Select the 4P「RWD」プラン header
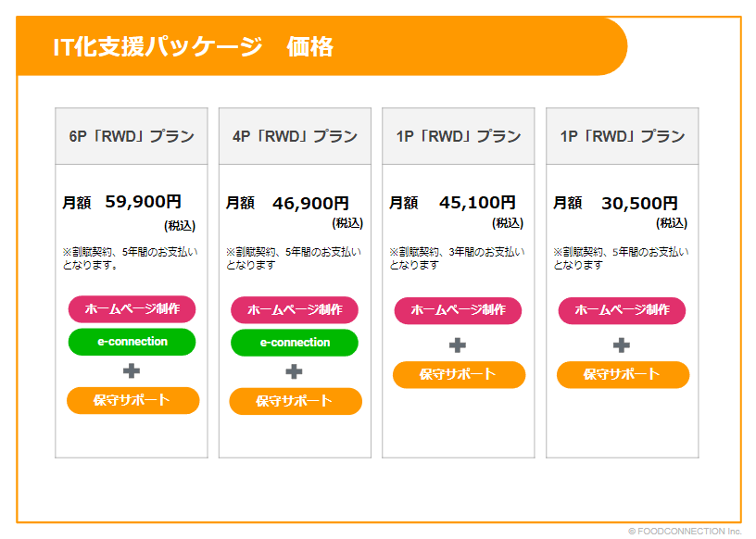Image resolution: width=756 pixels, height=539 pixels. click(x=295, y=136)
